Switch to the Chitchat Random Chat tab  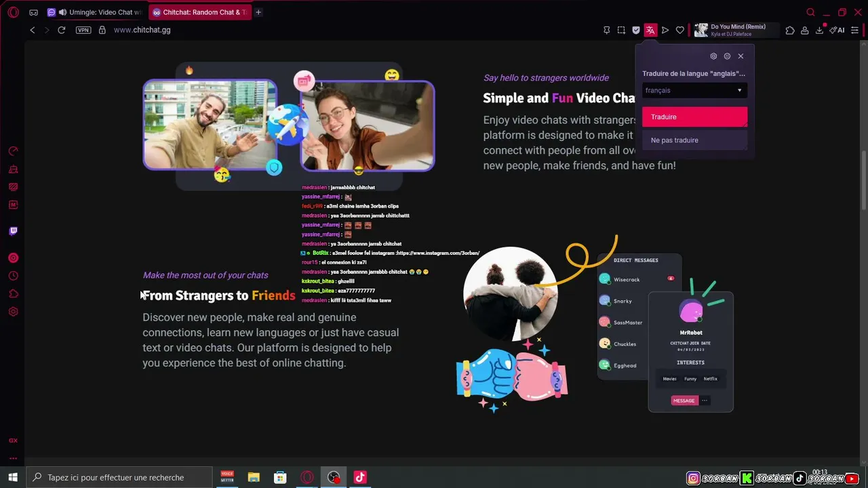click(x=199, y=12)
